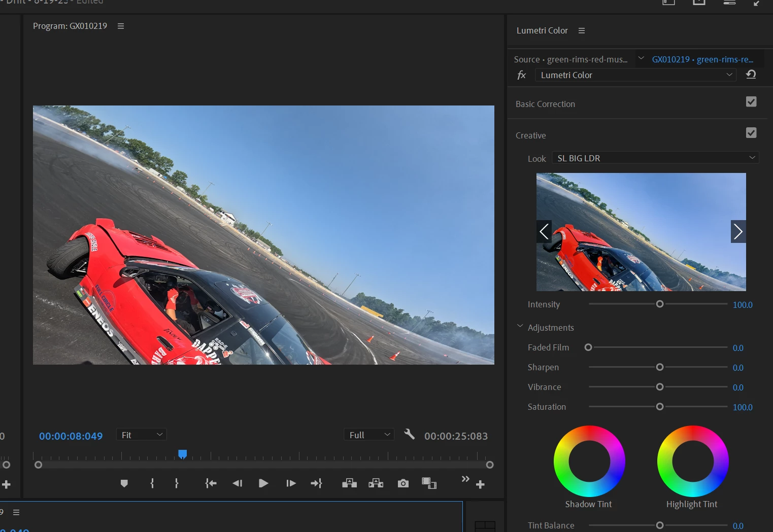Screen dimensions: 773x532
Task: Click the Faded Film slider handle
Action: coord(588,347)
